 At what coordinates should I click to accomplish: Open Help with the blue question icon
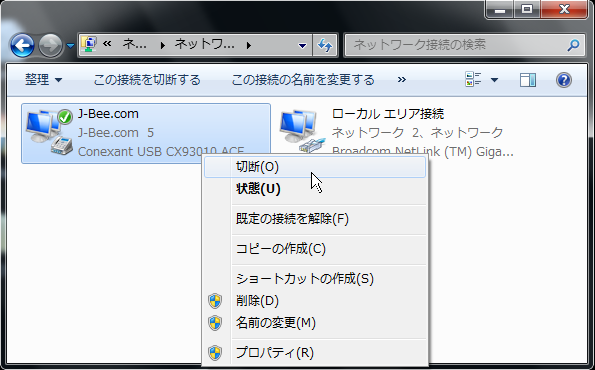coord(564,80)
